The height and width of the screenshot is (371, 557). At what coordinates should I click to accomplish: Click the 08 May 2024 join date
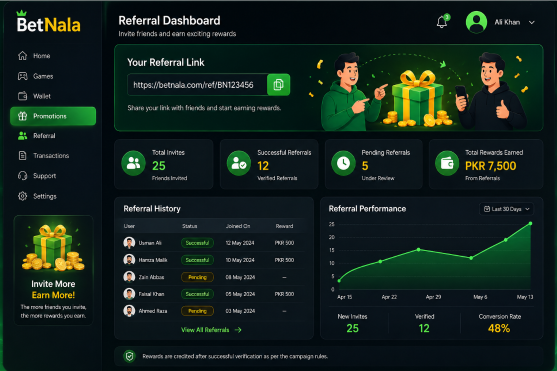(240, 277)
